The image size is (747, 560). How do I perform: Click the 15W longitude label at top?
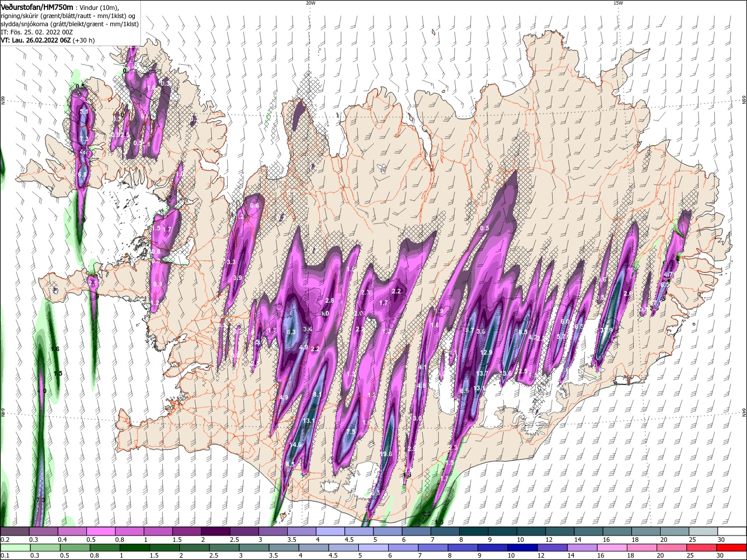click(617, 3)
